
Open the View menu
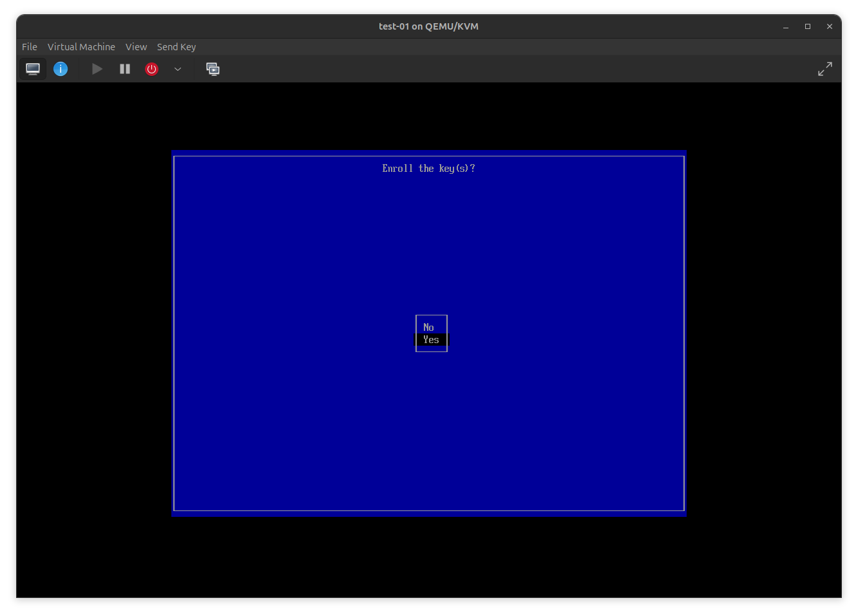click(x=136, y=46)
